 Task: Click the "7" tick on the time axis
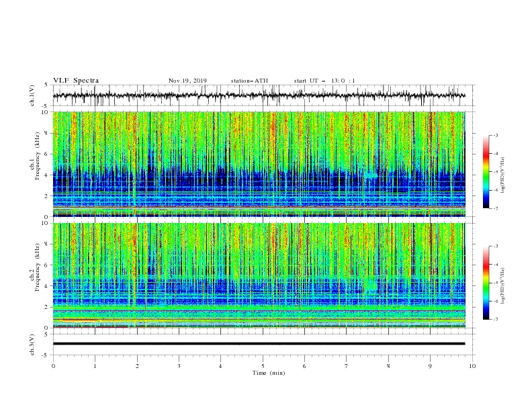click(347, 366)
